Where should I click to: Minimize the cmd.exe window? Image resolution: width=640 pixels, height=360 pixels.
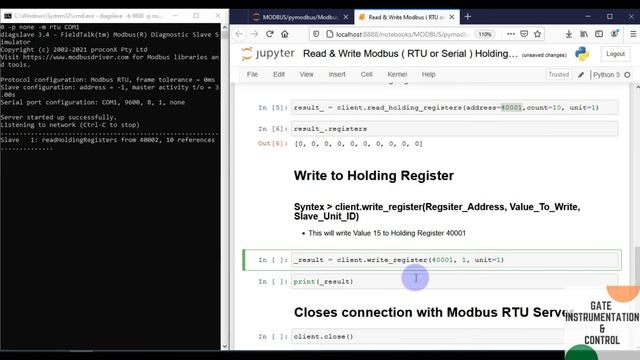click(175, 16)
